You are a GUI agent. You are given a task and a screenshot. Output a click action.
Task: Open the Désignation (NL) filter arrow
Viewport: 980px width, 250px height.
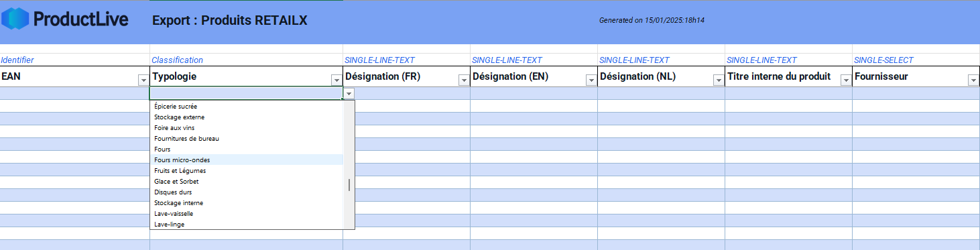(x=719, y=80)
